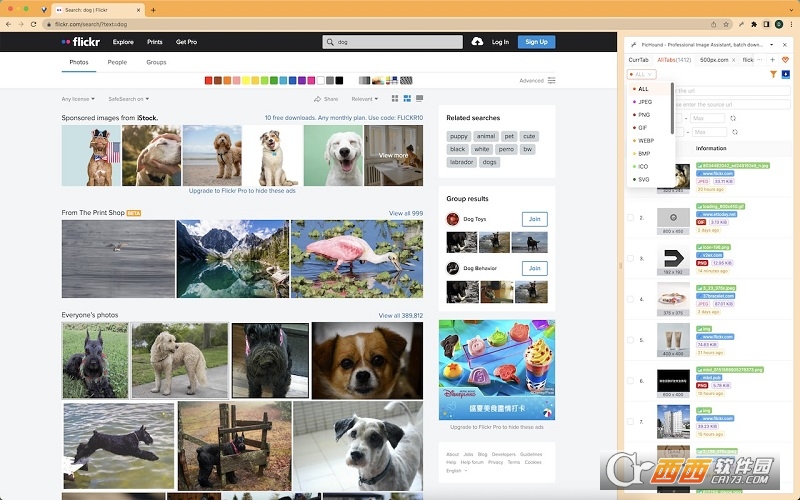Open PicHound title dropdown arrow

[771, 45]
